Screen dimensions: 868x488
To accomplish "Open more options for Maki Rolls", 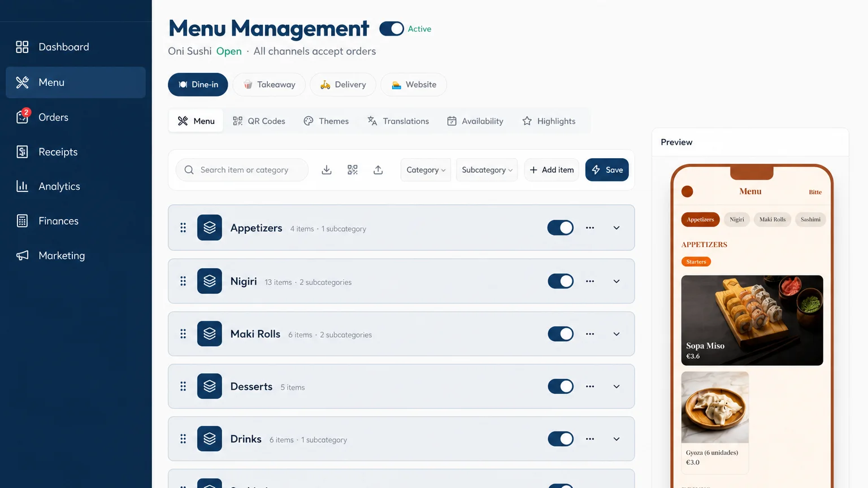I will tap(590, 334).
